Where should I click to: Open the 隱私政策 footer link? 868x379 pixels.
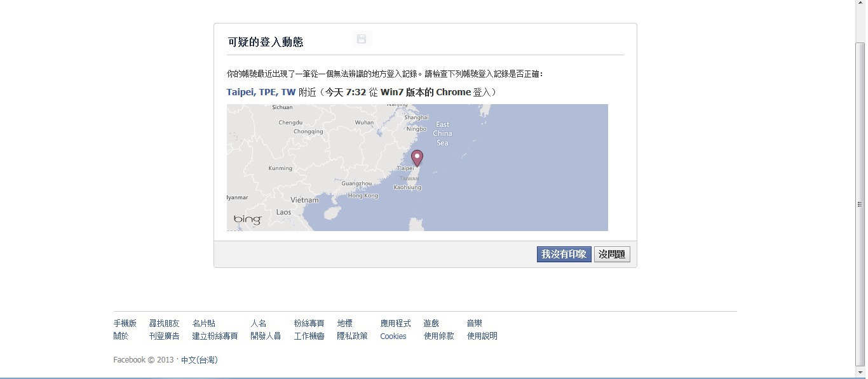click(353, 336)
